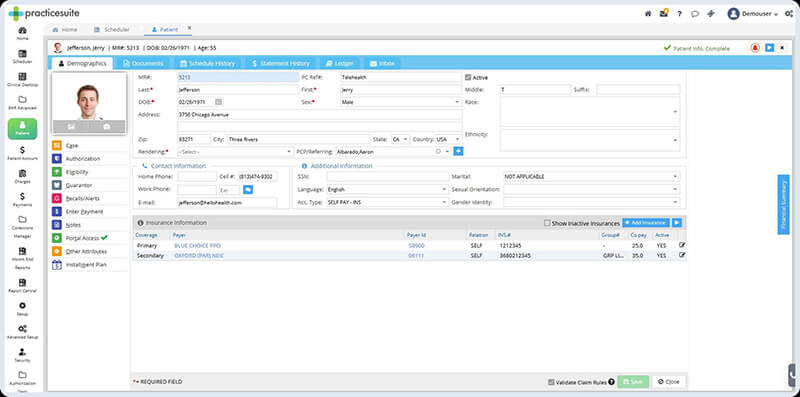Click the blue plus next to PCP/Referring
Screen dimensions: 800x397
[458, 151]
